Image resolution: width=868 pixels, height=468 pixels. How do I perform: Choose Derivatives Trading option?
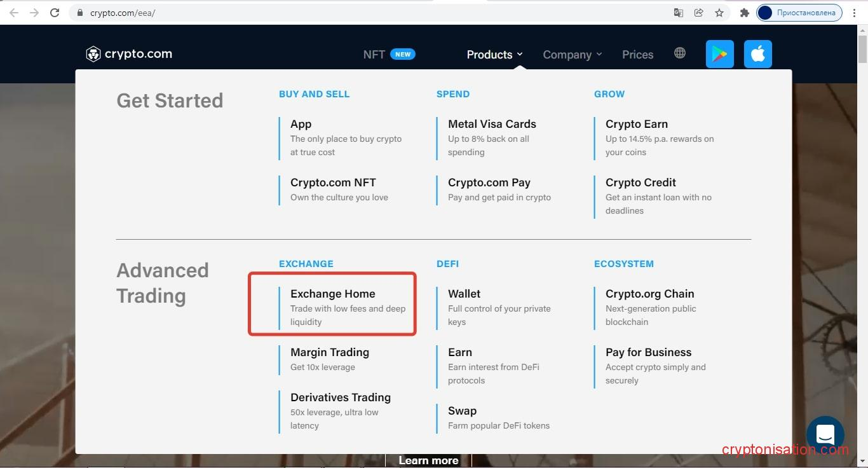pyautogui.click(x=341, y=397)
